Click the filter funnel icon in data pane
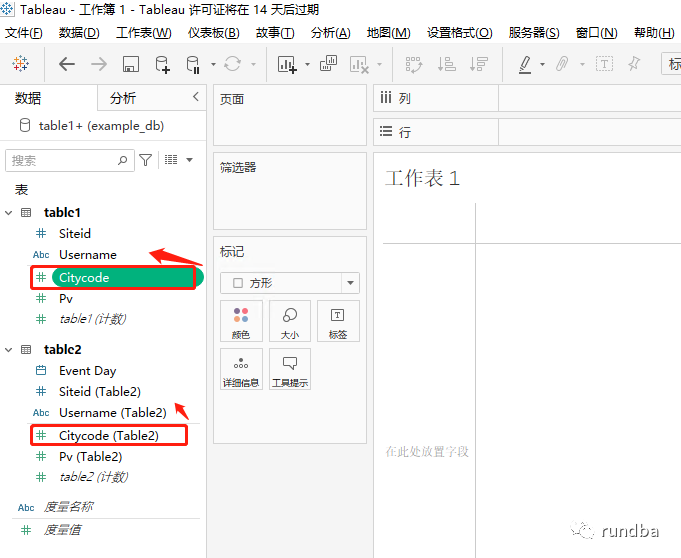This screenshot has height=558, width=681. [x=145, y=160]
